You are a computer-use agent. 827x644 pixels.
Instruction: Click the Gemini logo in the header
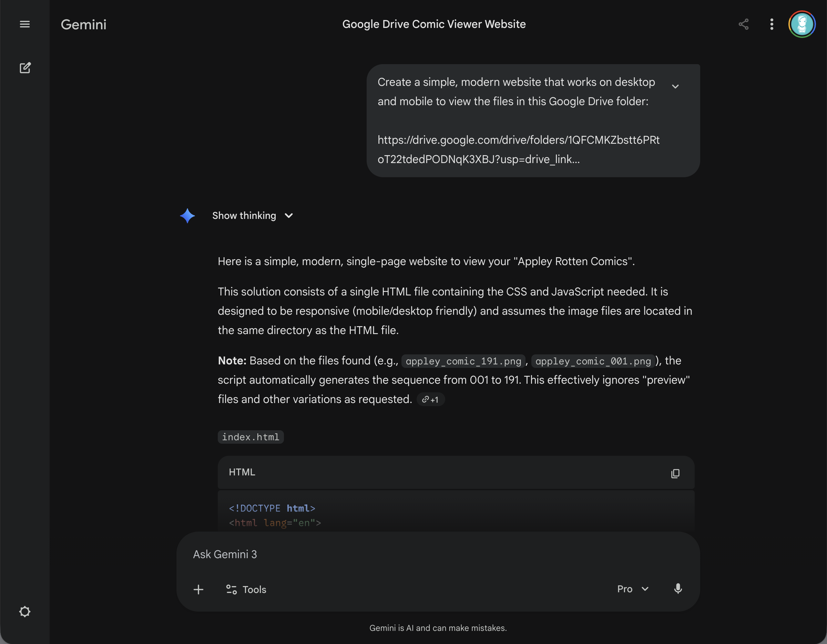click(x=83, y=24)
